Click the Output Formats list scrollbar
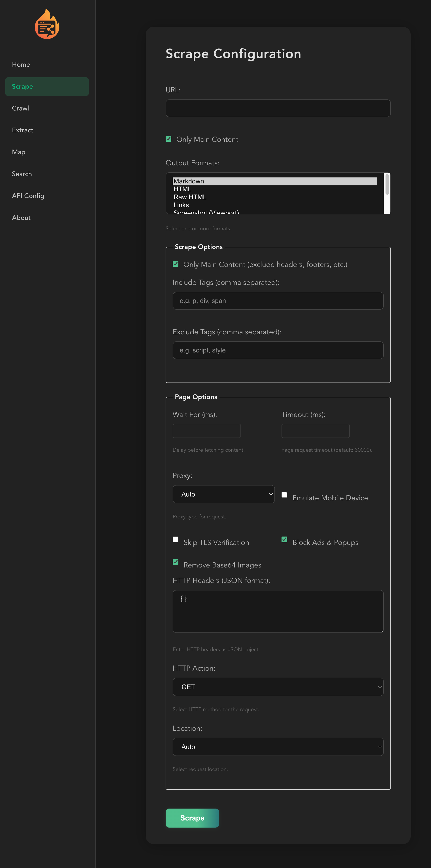Screen dimensions: 431x868 point(387,193)
